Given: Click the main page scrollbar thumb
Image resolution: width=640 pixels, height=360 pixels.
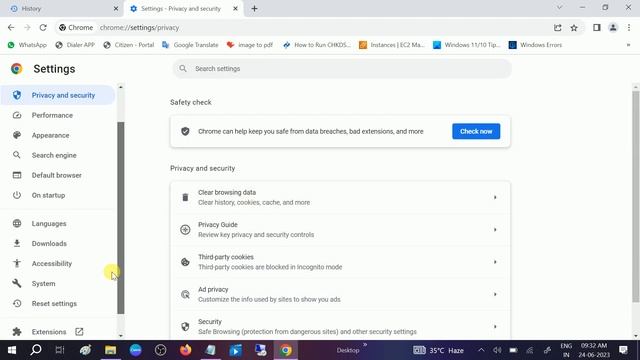Looking at the screenshot, I should click(x=636, y=197).
